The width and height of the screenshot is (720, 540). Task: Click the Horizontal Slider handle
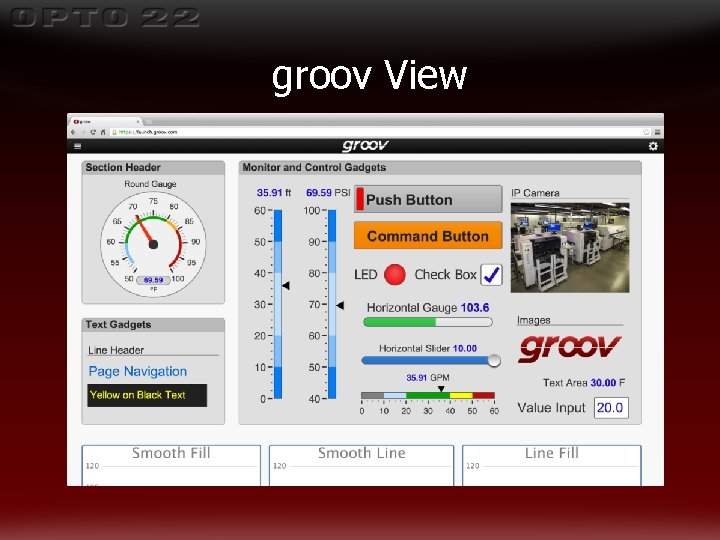pyautogui.click(x=494, y=360)
